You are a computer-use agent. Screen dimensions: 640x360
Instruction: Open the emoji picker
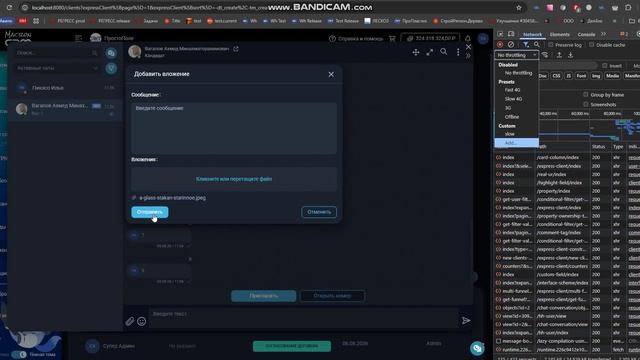[x=142, y=321]
